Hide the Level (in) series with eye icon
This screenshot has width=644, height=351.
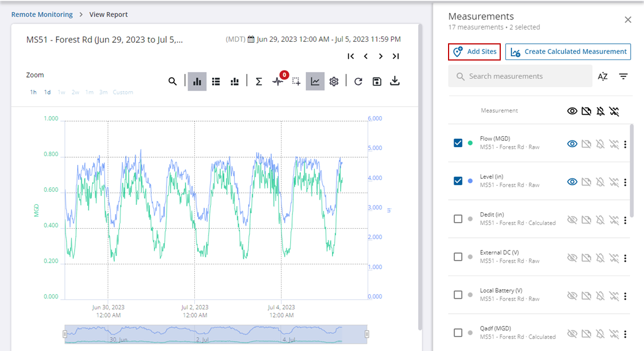point(572,182)
